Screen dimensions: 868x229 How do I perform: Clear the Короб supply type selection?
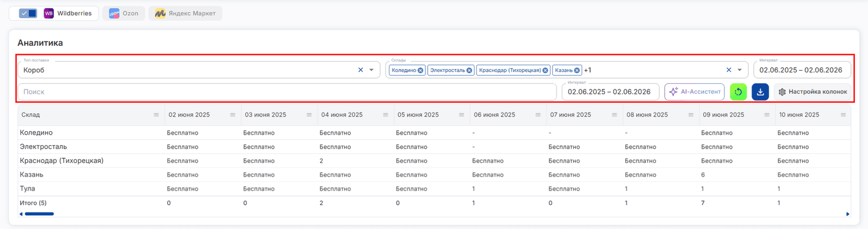click(x=361, y=70)
